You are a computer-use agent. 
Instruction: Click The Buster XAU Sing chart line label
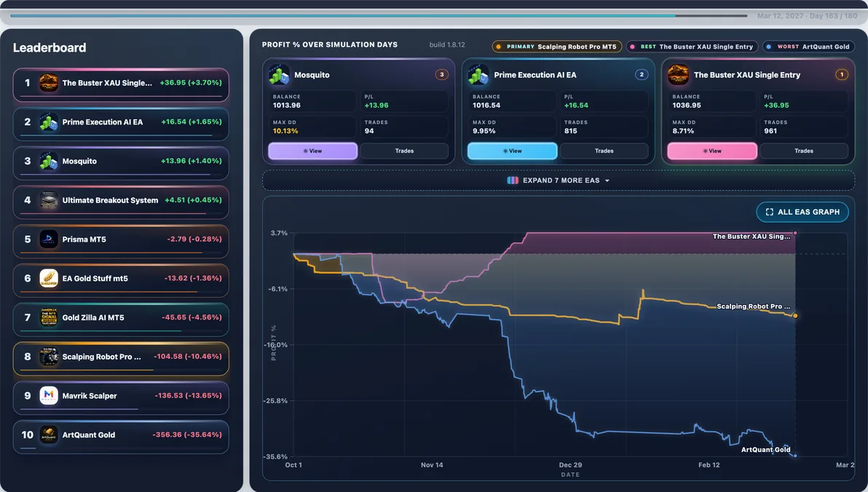click(x=751, y=237)
